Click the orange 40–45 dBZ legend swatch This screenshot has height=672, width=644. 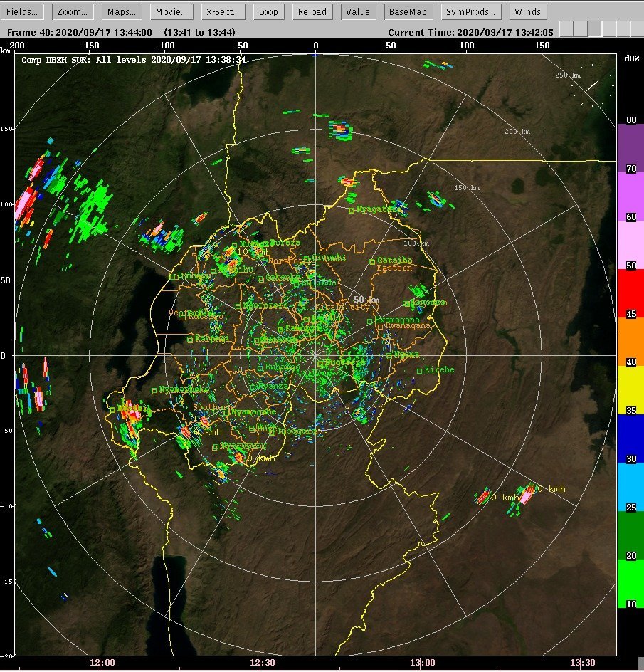click(x=630, y=342)
